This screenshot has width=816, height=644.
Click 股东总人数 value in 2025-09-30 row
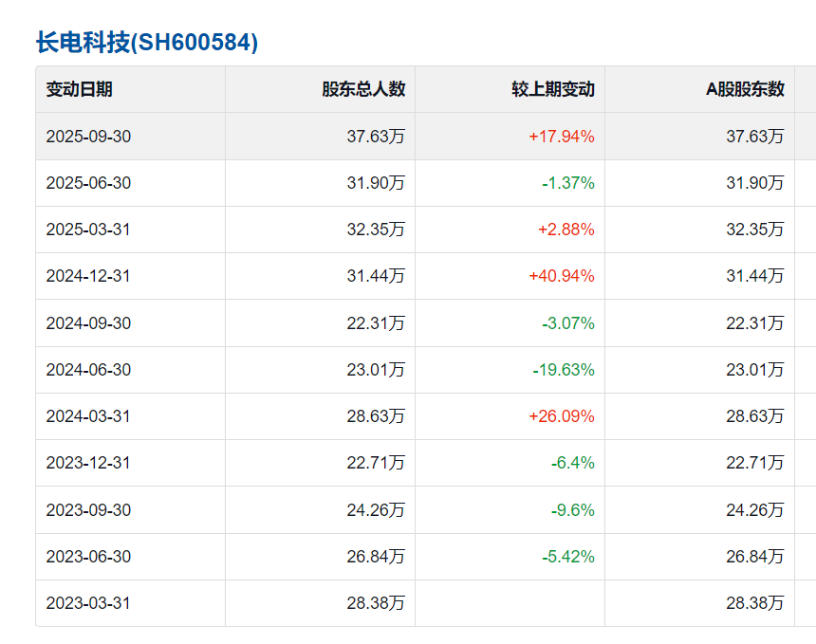pyautogui.click(x=376, y=137)
